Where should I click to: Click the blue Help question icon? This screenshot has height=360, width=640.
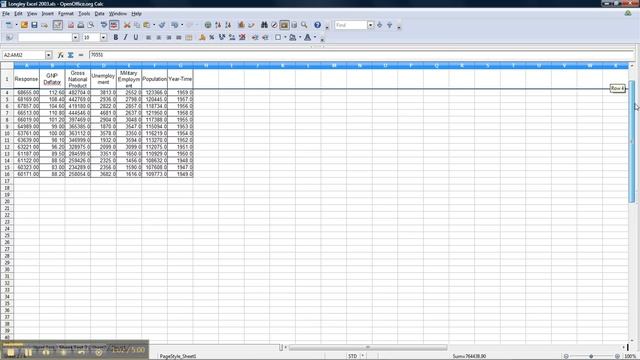point(317,25)
